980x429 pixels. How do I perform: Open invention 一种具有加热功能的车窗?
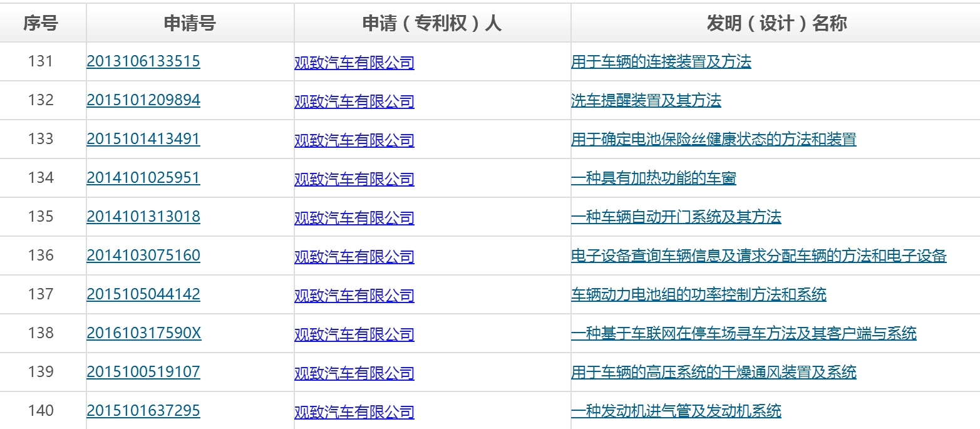click(654, 178)
